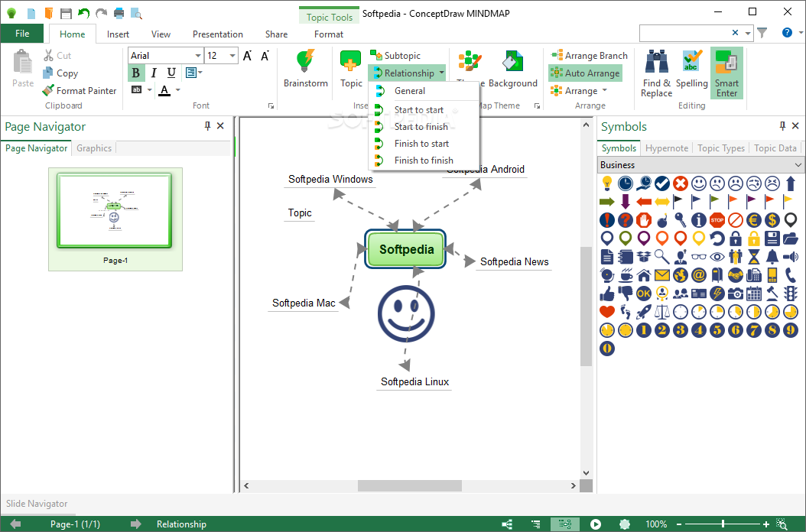
Task: Click the Increase font size icon
Action: point(247,56)
